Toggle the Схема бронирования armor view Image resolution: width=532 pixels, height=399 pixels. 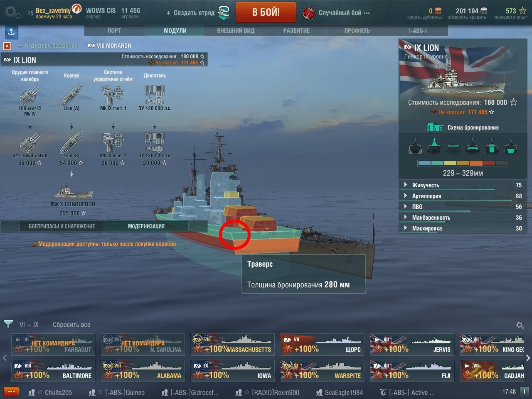click(x=463, y=127)
